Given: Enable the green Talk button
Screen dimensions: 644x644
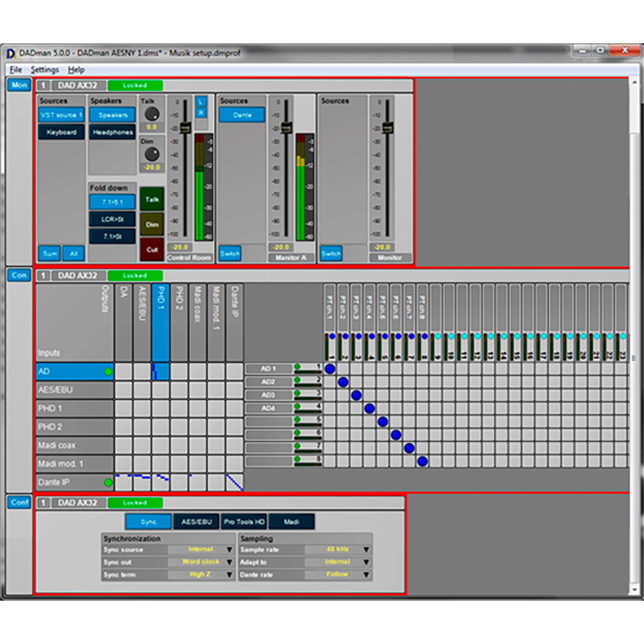Looking at the screenshot, I should coord(152,200).
